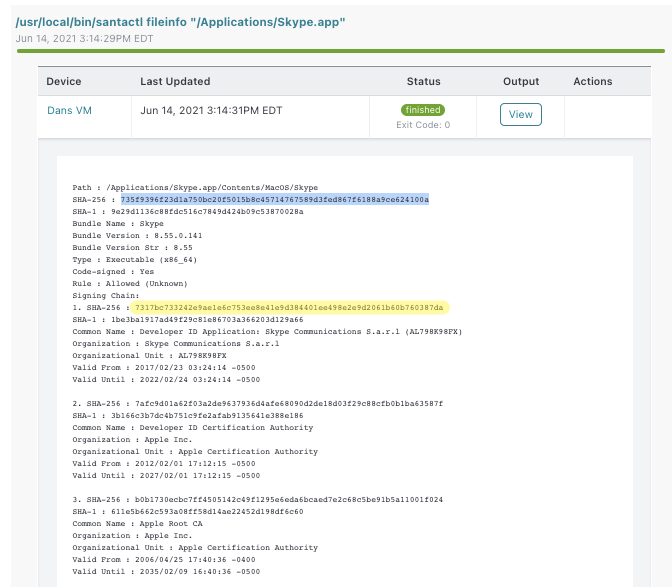The height and width of the screenshot is (587, 672).
Task: Click the Valid Until : 2022/02/24 line
Action: tap(166, 380)
